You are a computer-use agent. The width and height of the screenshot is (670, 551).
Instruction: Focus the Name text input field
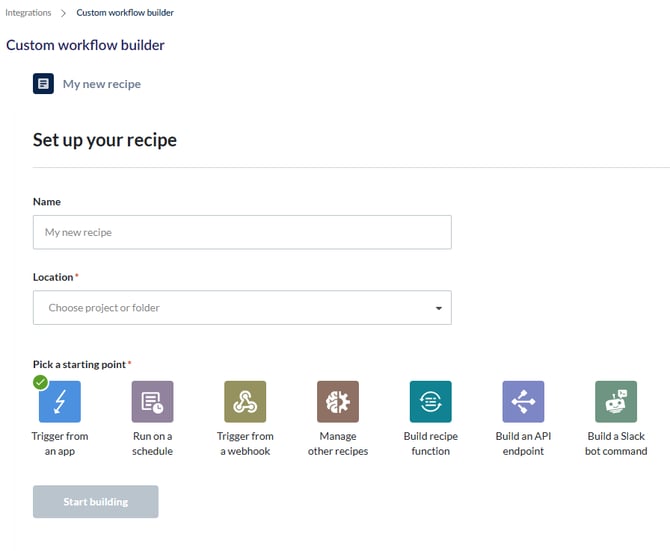click(242, 232)
